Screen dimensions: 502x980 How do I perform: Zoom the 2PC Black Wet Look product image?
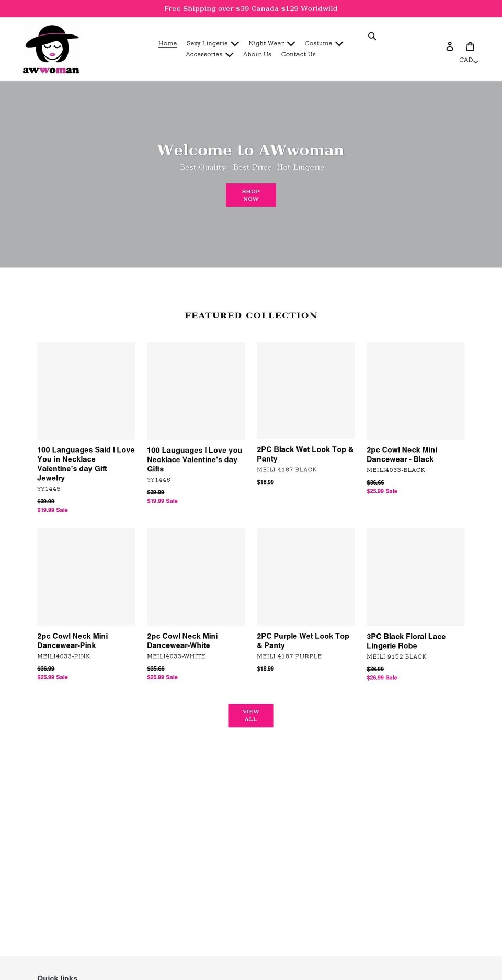click(x=305, y=390)
